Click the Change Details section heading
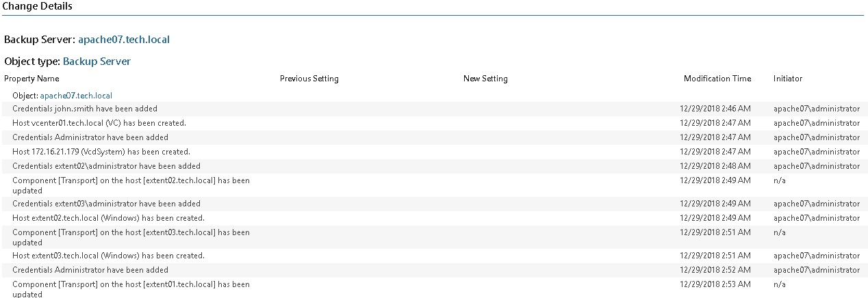The height and width of the screenshot is (298, 868). click(38, 6)
